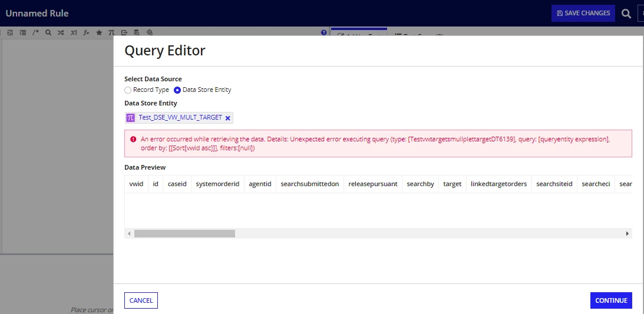Click the error message text
This screenshot has height=314, width=644.
click(x=375, y=143)
